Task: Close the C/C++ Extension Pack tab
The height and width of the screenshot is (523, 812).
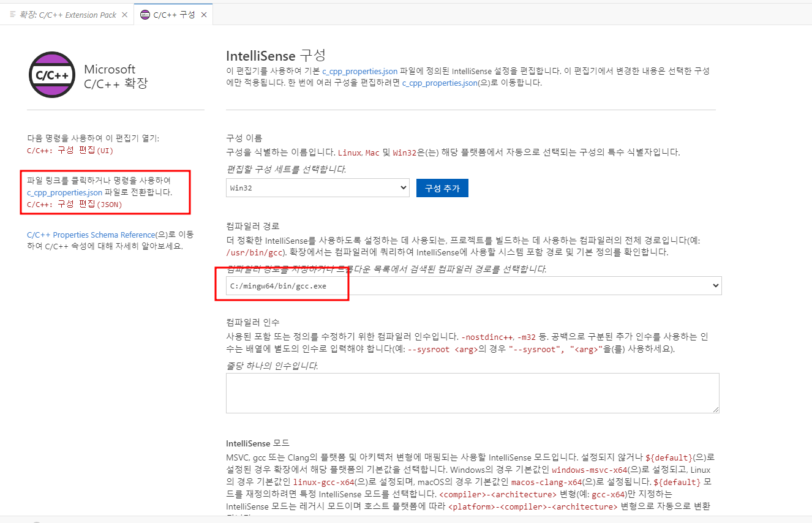Action: [x=125, y=15]
